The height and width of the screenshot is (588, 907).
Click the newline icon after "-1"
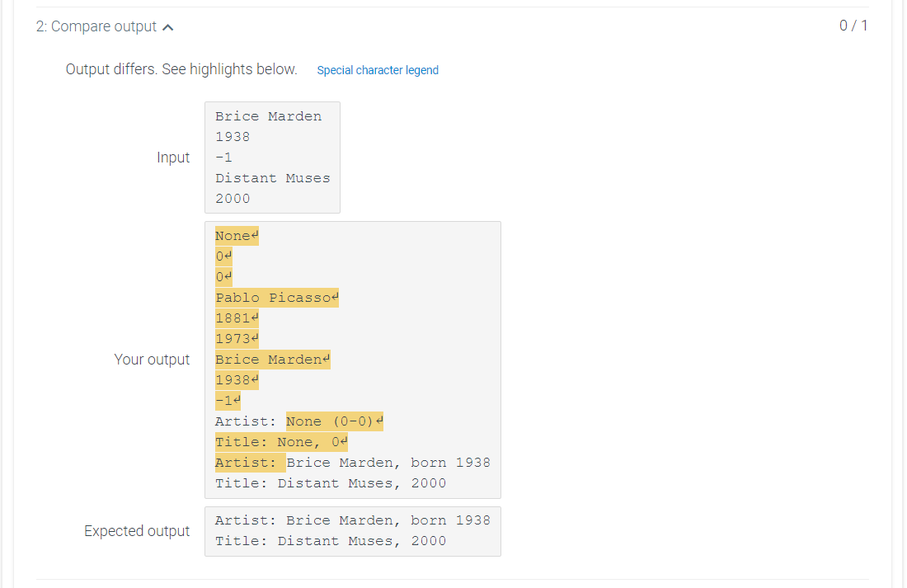click(237, 400)
